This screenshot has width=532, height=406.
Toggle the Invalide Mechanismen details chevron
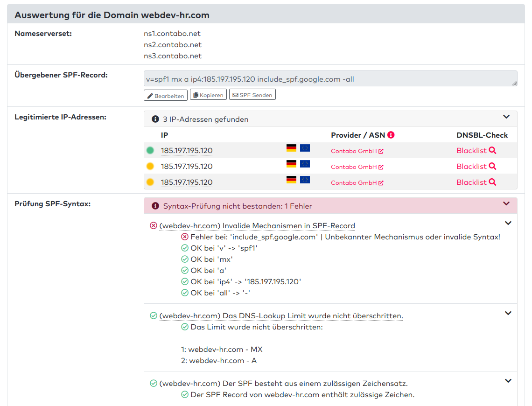point(508,223)
